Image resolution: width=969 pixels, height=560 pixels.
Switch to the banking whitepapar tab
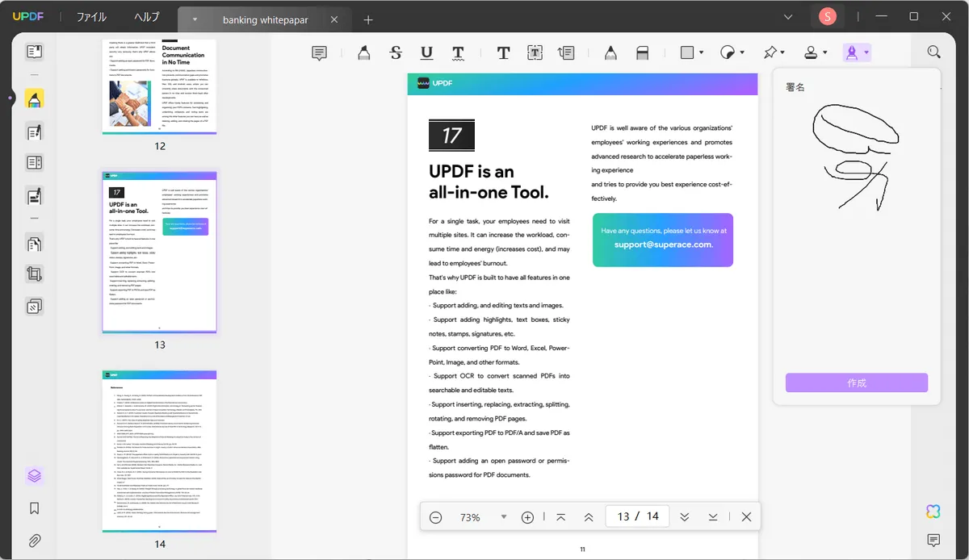tap(265, 19)
